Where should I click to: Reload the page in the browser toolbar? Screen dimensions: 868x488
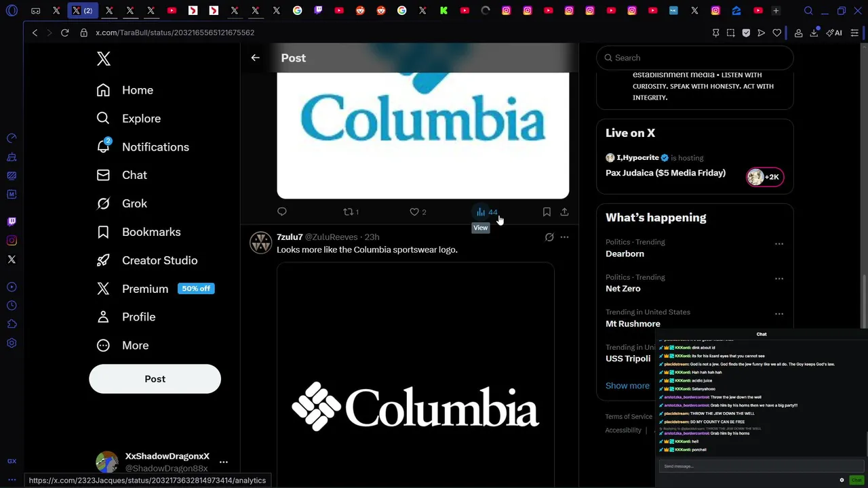[65, 33]
